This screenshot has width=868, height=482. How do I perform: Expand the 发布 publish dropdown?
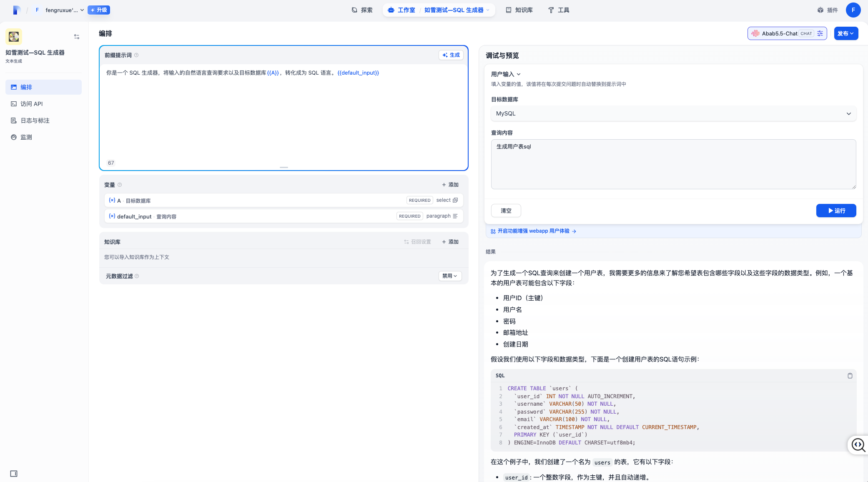click(846, 33)
